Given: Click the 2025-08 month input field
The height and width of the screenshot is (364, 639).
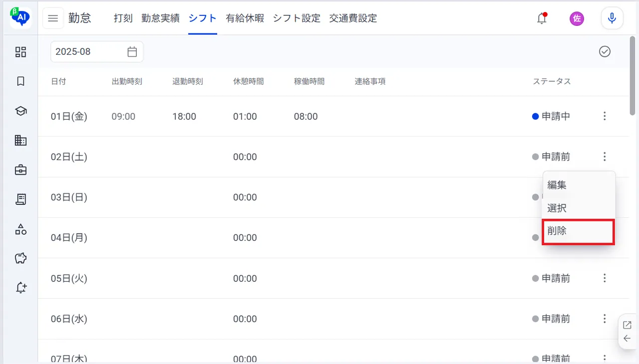Looking at the screenshot, I should [x=97, y=51].
